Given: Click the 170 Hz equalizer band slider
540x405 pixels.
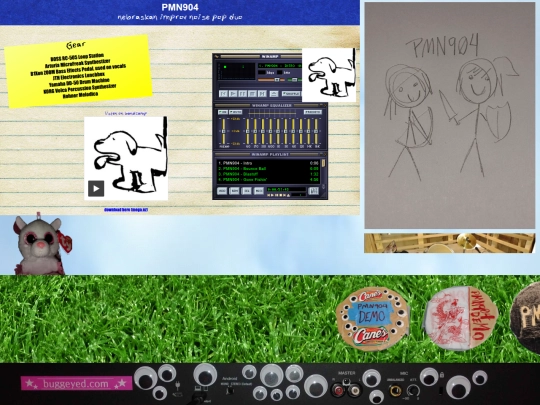Looking at the screenshot, I should [x=255, y=131].
